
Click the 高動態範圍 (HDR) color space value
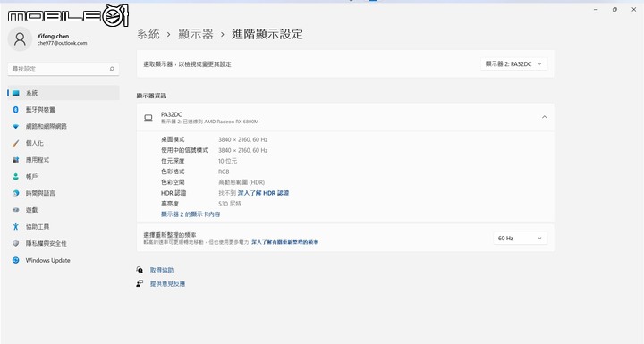pos(241,182)
